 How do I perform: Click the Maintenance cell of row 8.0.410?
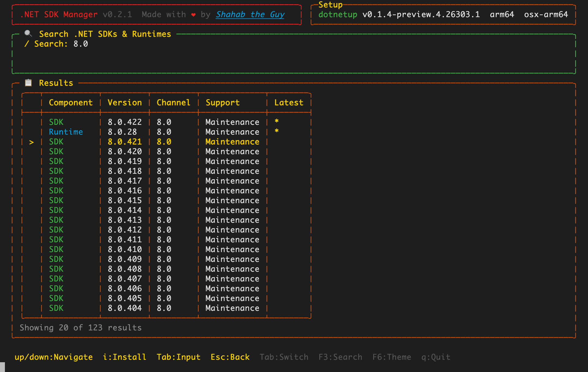[232, 249]
